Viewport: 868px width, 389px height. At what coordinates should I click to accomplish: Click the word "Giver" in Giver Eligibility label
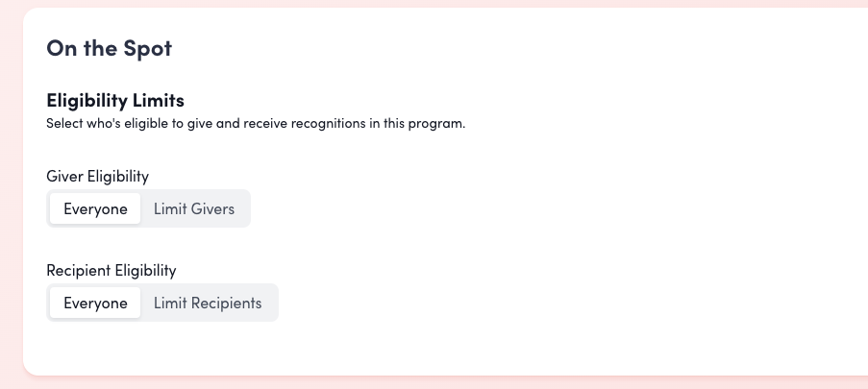click(x=64, y=176)
